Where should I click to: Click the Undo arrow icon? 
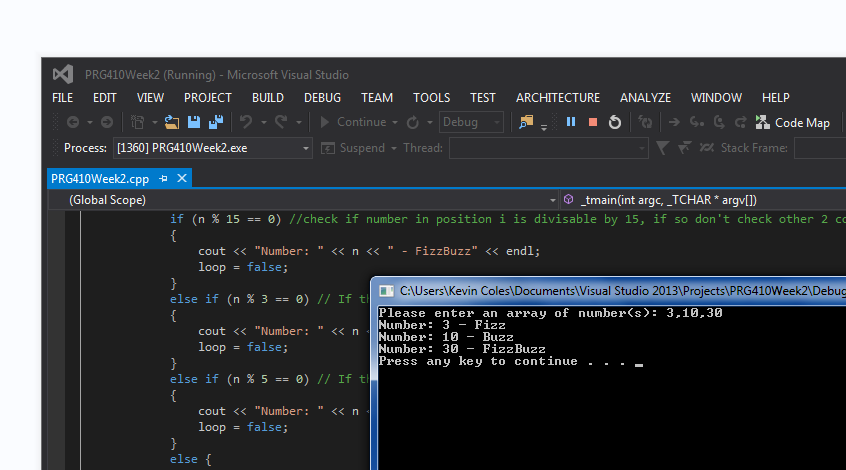point(246,122)
